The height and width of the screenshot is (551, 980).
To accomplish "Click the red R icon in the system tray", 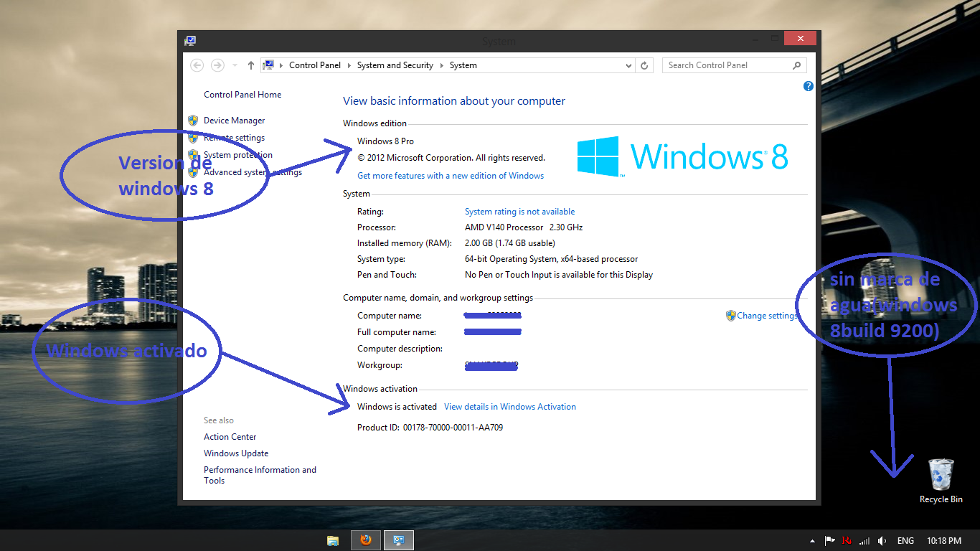I will point(845,540).
